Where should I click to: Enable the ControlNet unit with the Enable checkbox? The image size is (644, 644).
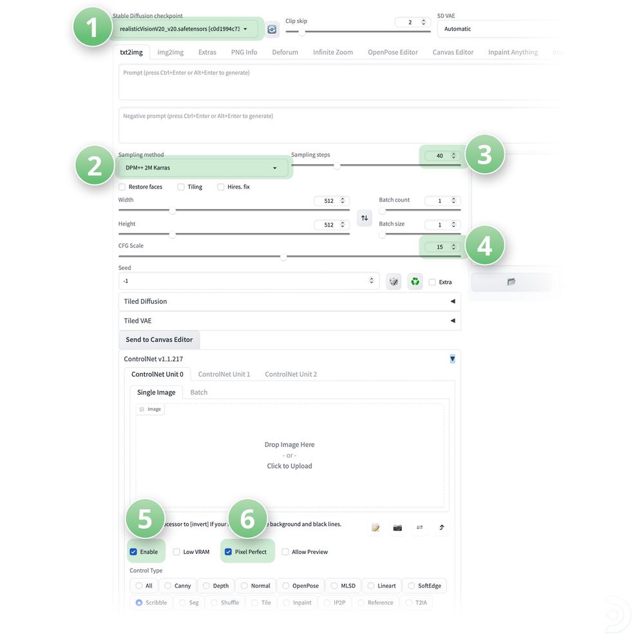(134, 551)
